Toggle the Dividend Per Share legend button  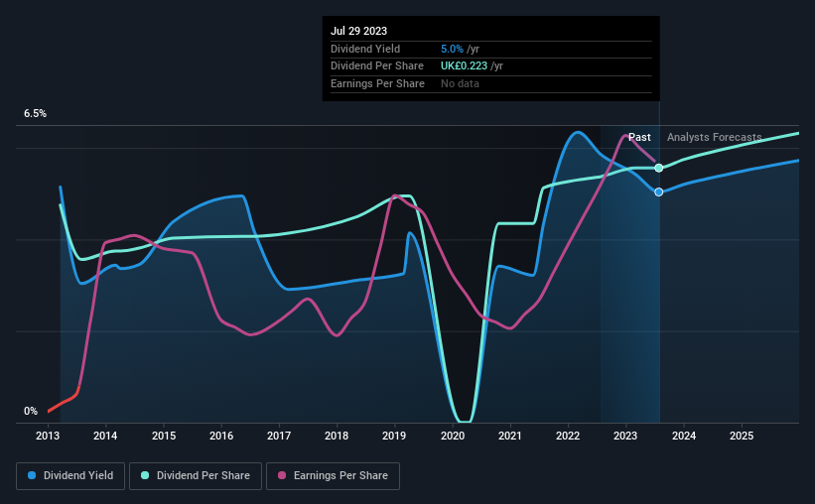tap(196, 476)
